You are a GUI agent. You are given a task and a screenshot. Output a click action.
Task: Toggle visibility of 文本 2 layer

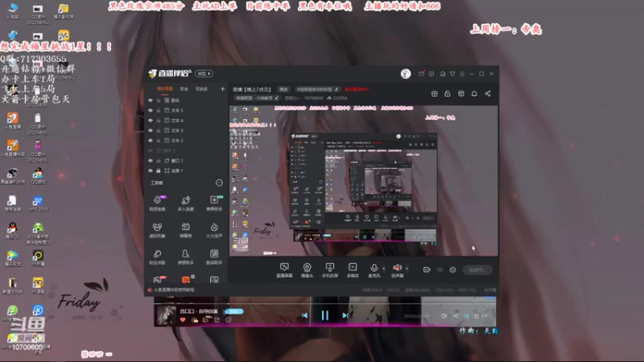tap(151, 140)
